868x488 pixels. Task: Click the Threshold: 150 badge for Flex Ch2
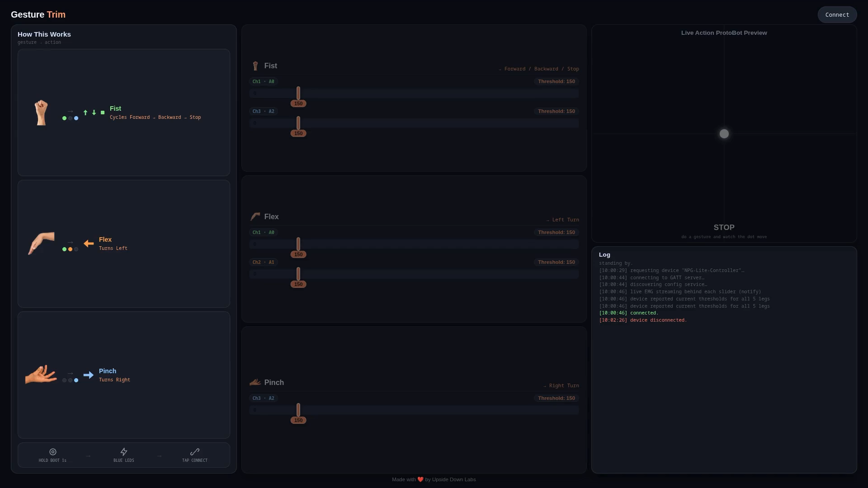coord(557,262)
